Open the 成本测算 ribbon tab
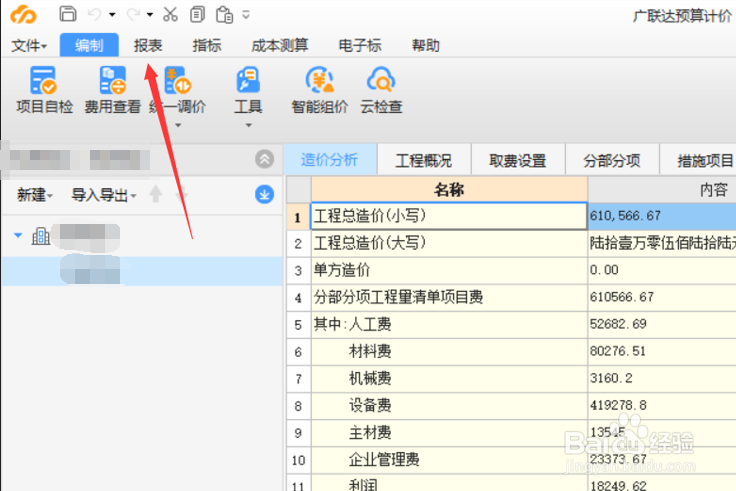Viewport: 736px width, 491px height. coord(280,46)
